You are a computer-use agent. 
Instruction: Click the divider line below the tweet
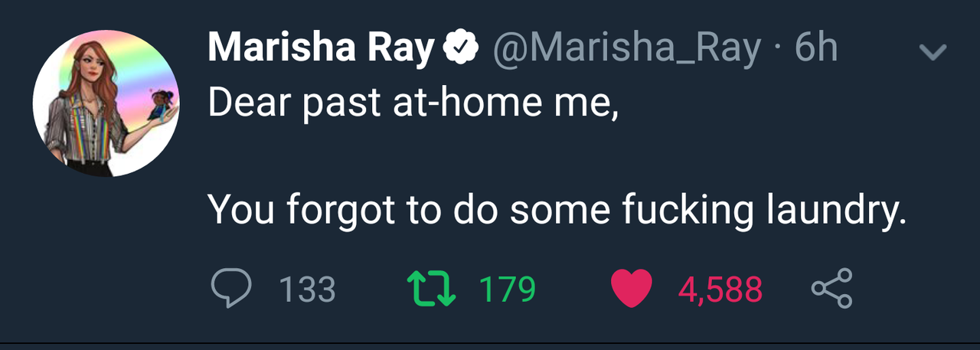click(x=490, y=342)
